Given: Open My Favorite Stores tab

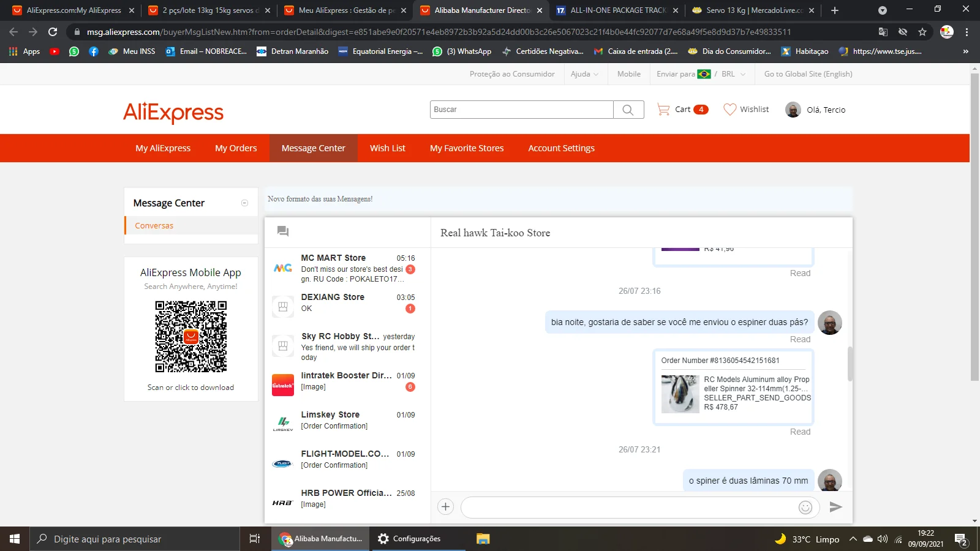Looking at the screenshot, I should point(467,148).
